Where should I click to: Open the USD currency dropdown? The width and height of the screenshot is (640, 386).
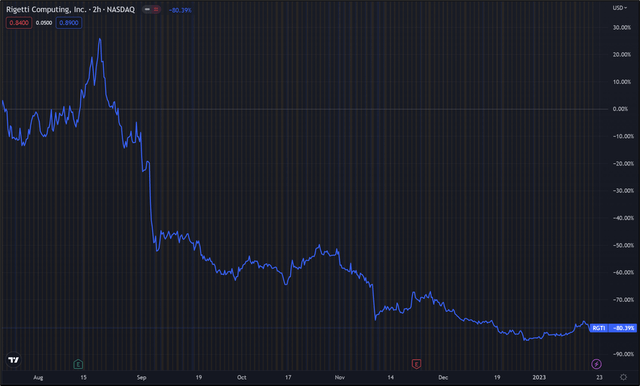click(620, 8)
